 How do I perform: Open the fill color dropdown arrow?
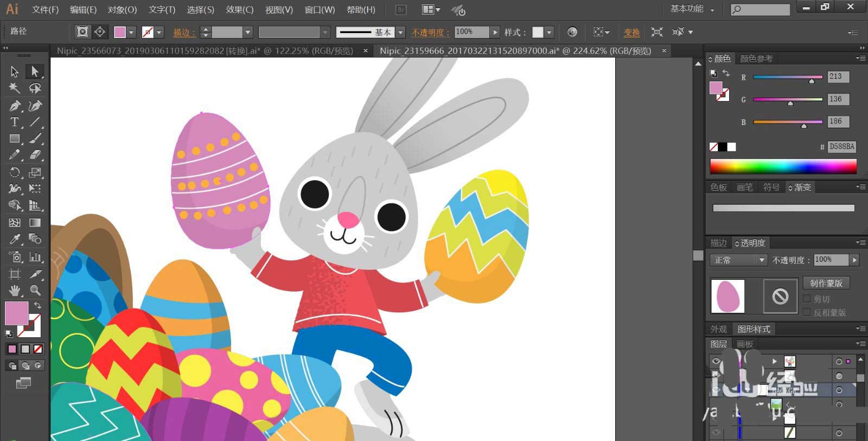(x=131, y=33)
